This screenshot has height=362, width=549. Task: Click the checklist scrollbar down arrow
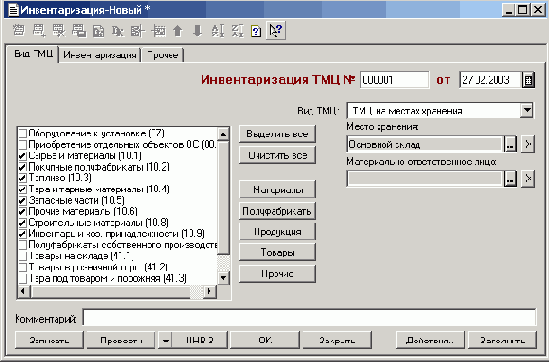(223, 278)
